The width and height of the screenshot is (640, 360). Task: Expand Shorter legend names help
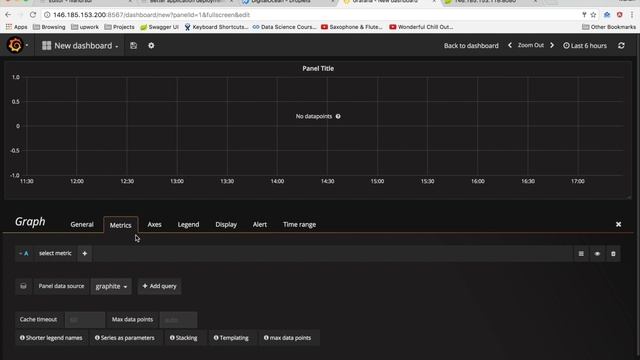[51, 338]
